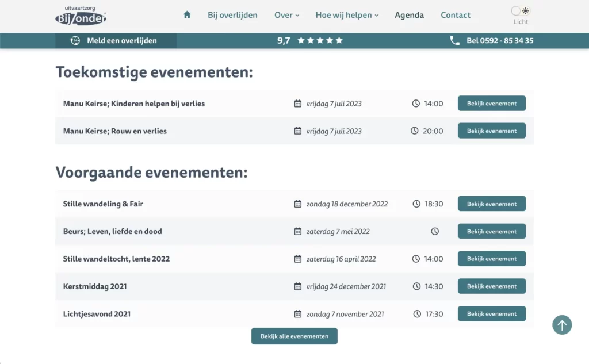589x364 pixels.
Task: Call via Bel 0592 - 85 34 35
Action: [500, 41]
